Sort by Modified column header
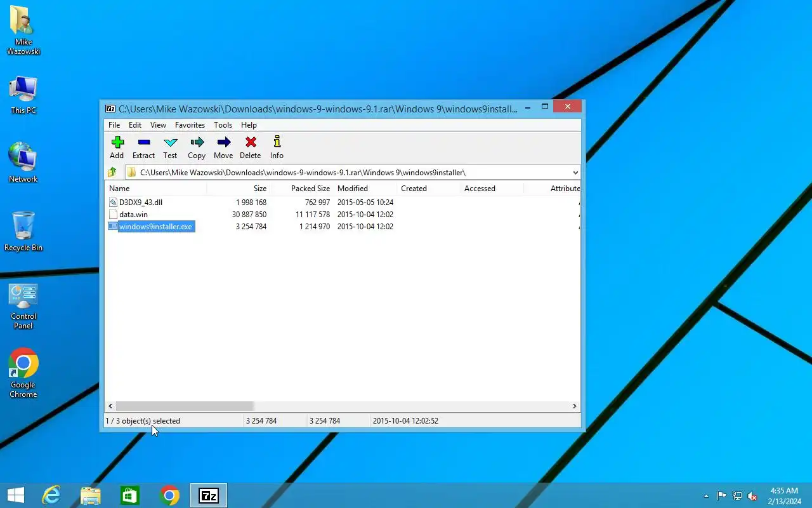This screenshot has width=812, height=508. pos(365,189)
